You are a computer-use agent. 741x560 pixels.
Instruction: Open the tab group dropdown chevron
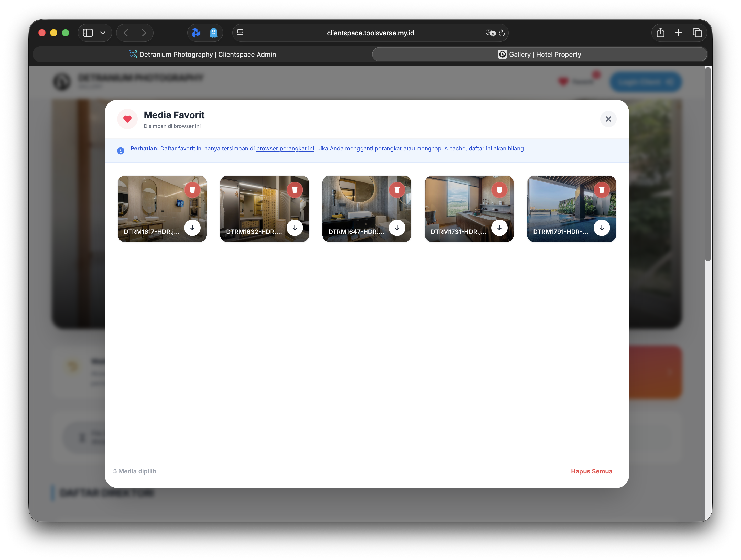(103, 33)
